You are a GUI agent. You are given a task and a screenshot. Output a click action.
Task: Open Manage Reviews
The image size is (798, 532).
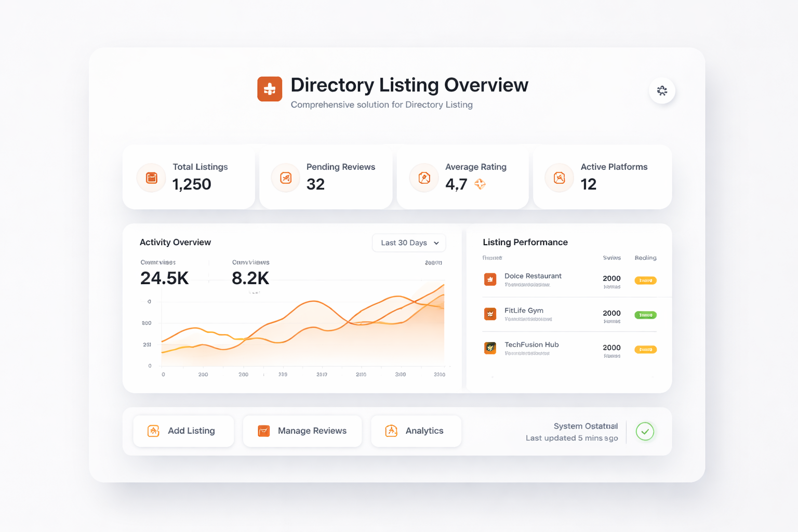(x=302, y=431)
